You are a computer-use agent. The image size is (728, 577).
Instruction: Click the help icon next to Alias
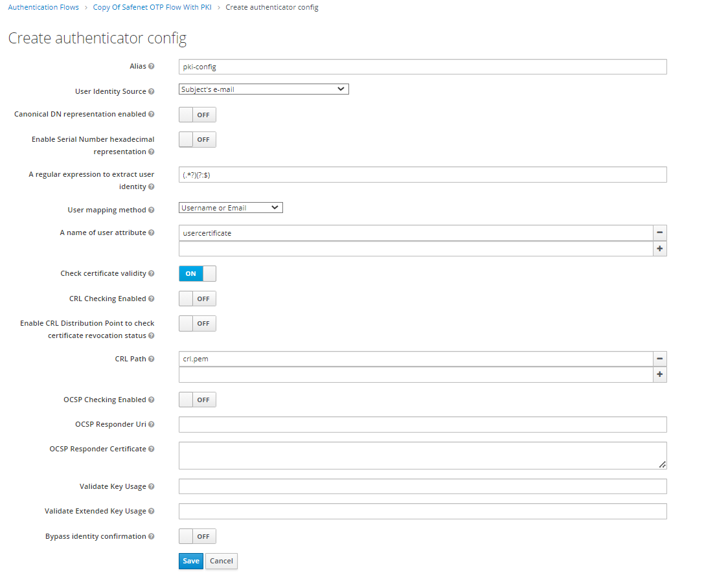coord(152,67)
